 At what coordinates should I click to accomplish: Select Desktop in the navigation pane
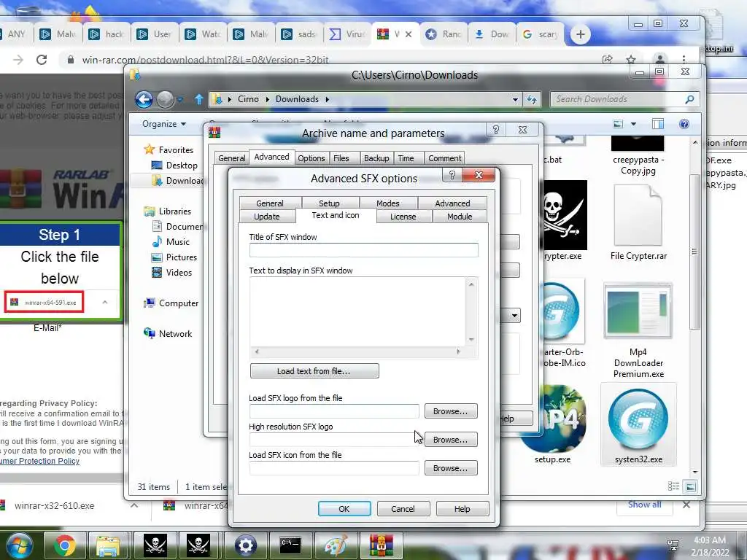(x=174, y=166)
